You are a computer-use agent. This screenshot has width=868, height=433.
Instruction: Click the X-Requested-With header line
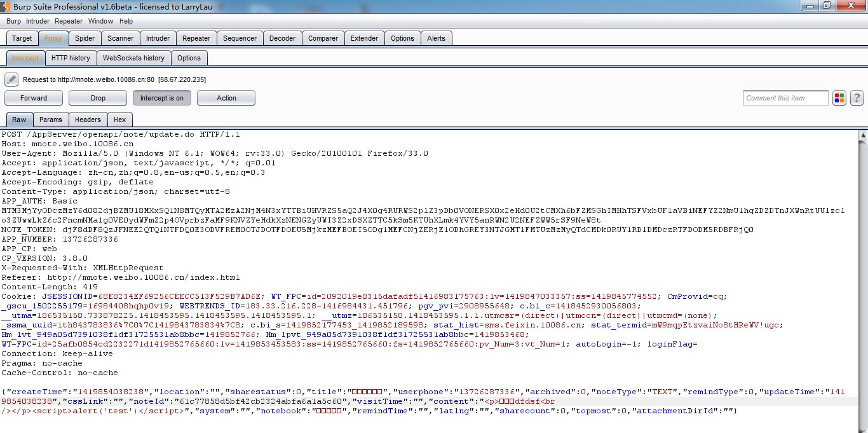(x=83, y=268)
